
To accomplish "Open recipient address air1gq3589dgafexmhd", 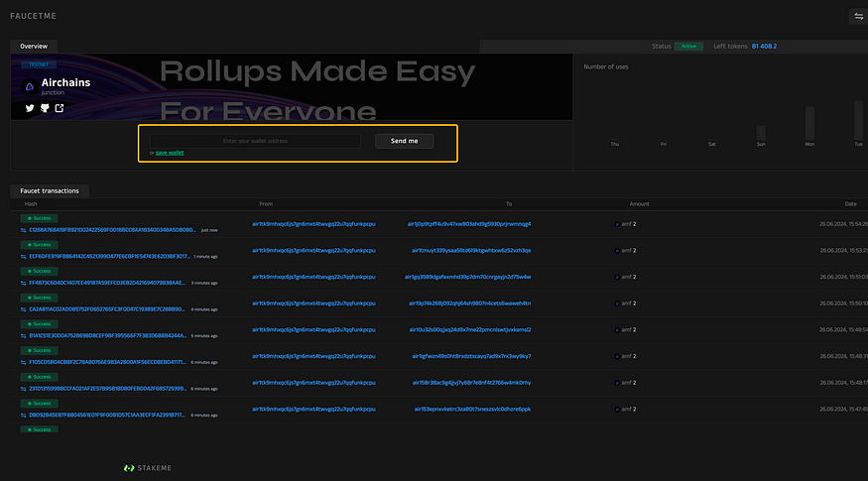I will [468, 277].
